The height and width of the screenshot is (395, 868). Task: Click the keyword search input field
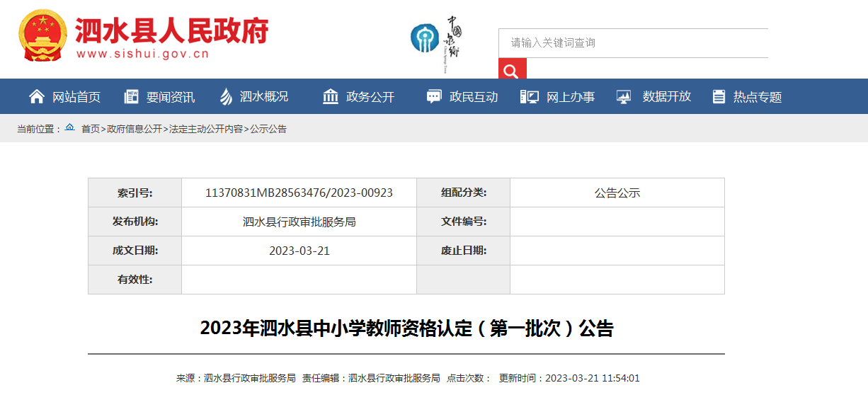(x=633, y=42)
